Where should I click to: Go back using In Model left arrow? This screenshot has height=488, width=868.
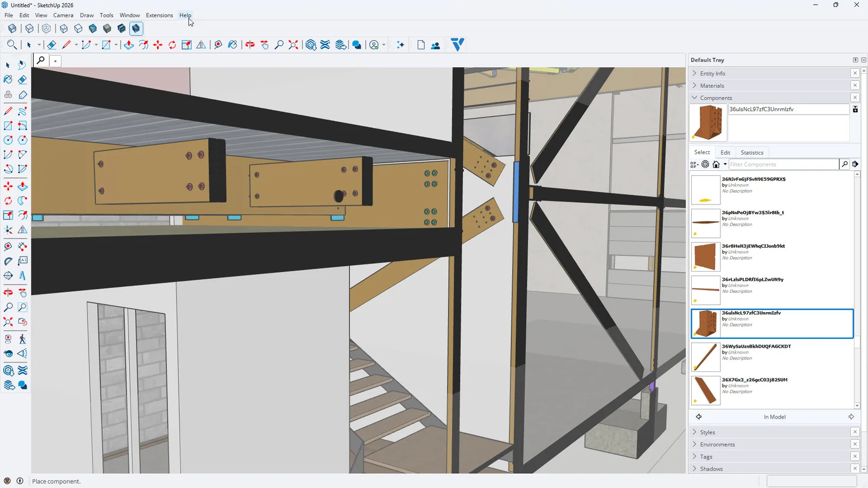[699, 417]
